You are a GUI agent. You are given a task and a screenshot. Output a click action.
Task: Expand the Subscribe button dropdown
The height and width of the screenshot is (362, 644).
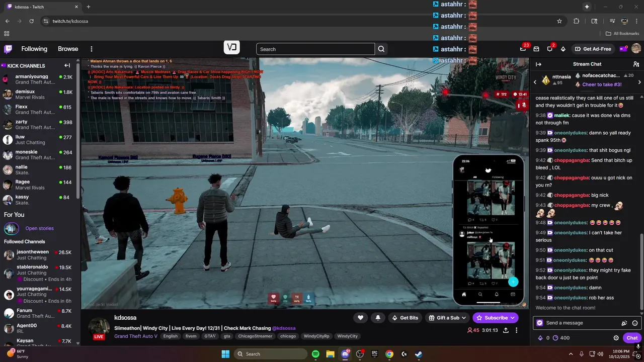[513, 318]
